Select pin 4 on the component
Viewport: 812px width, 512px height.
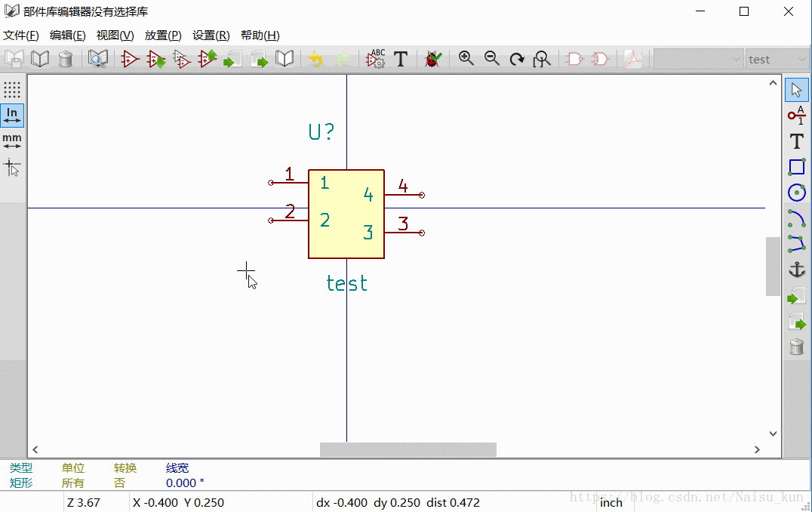click(405, 195)
